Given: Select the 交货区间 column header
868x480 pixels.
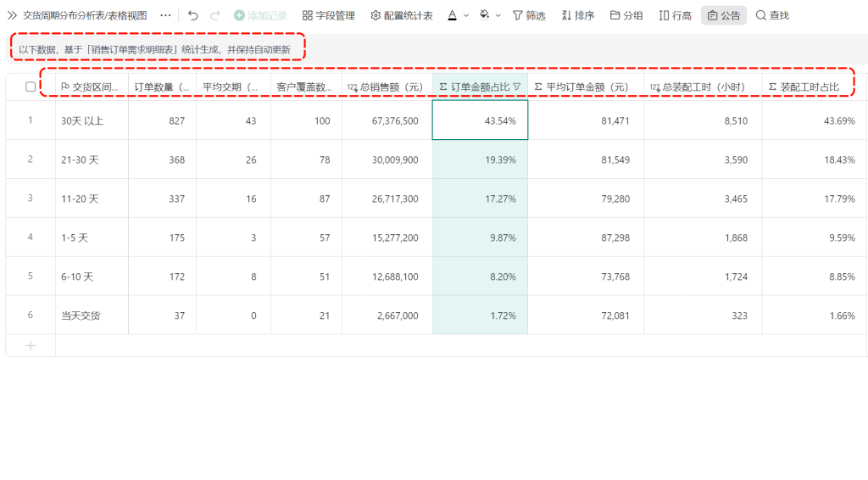Looking at the screenshot, I should point(92,87).
